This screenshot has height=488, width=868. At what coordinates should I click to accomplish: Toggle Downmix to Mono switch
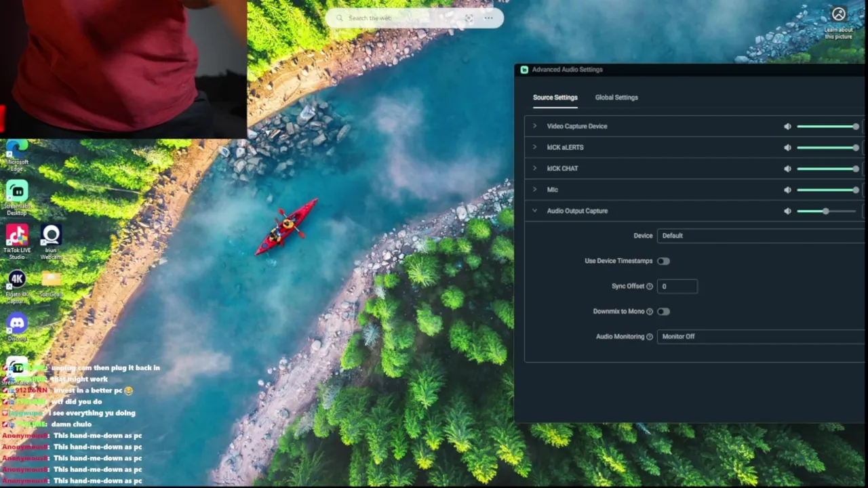663,312
